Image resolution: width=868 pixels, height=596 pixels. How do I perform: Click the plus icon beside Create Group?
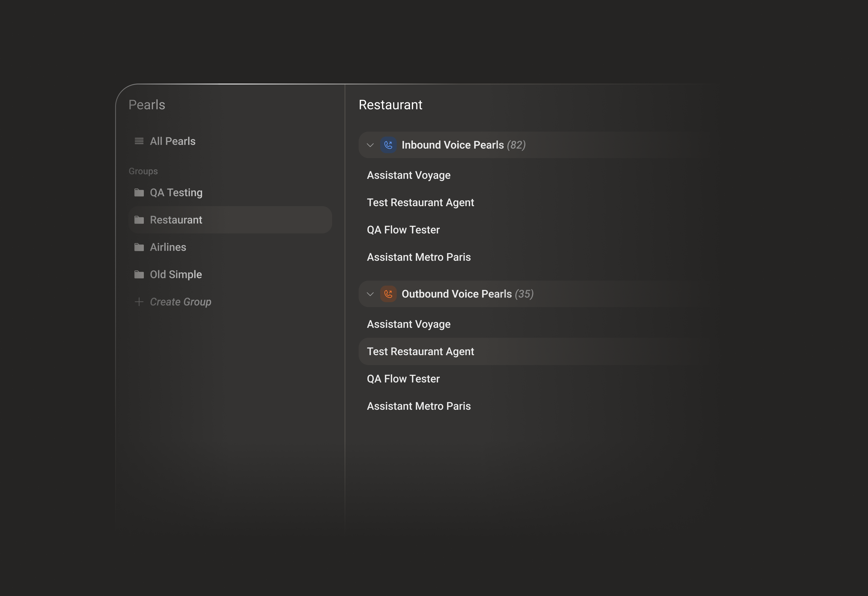click(139, 302)
